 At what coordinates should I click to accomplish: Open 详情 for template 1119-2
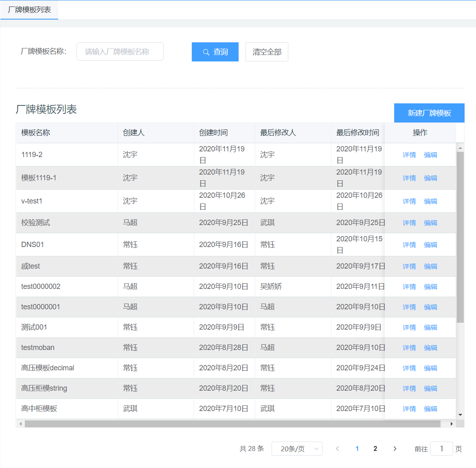pos(409,155)
